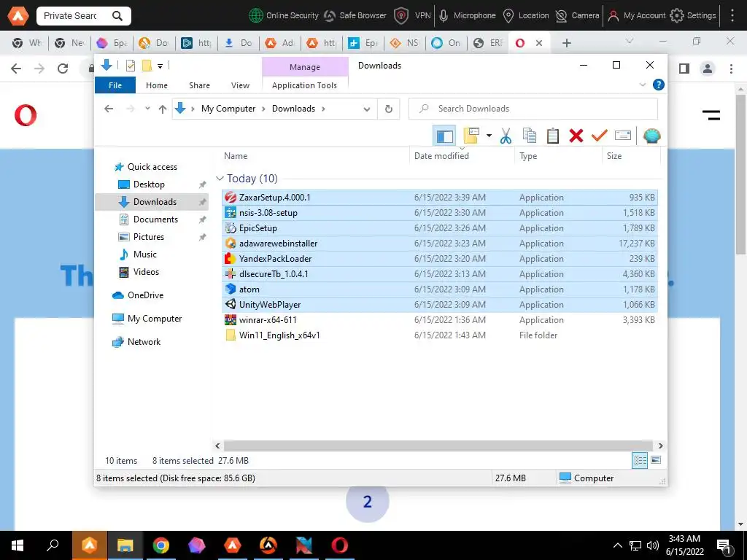Click the Copy toolbar icon

click(530, 136)
